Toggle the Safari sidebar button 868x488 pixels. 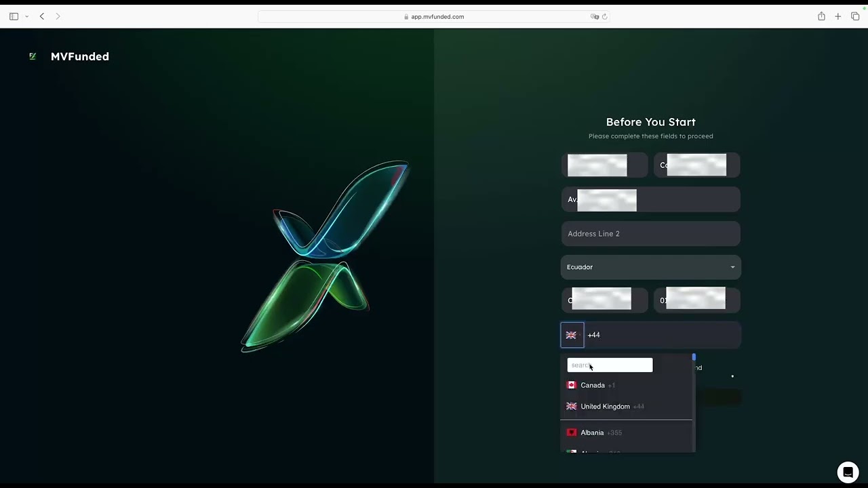[x=14, y=16]
